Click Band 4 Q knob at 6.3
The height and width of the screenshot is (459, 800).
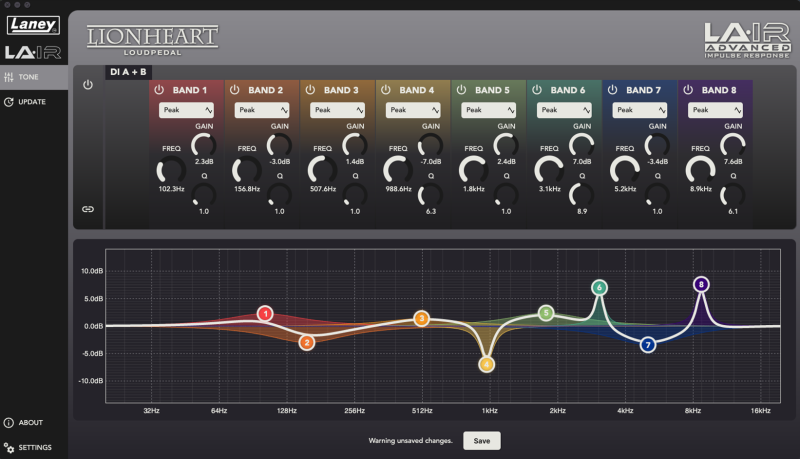point(430,195)
